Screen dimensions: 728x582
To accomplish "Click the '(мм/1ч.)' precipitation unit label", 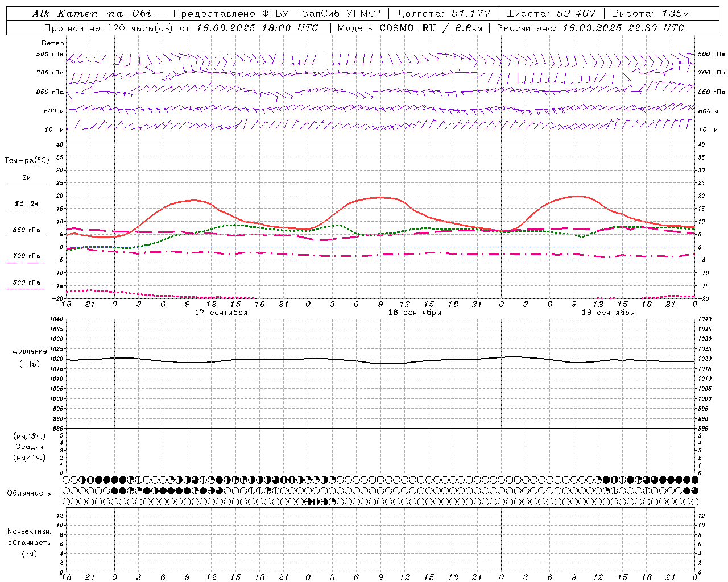I will [30, 458].
